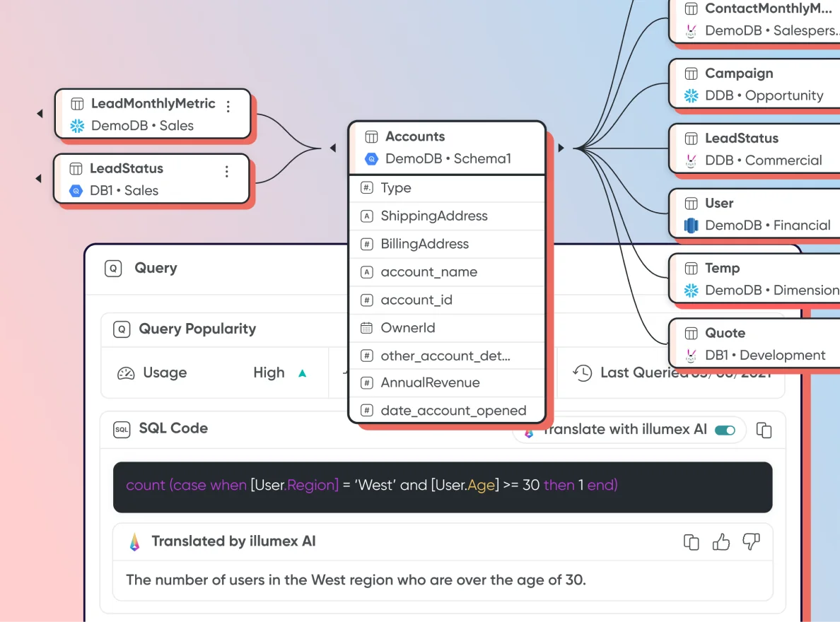Open the LeadMonthlyMetric three-dot options menu
This screenshot has height=622, width=840.
tap(228, 107)
